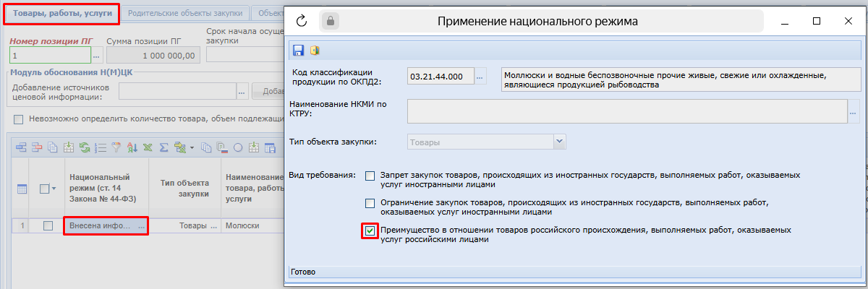Maximize the 'Применение национального режима' window
This screenshot has width=868, height=289.
click(816, 21)
